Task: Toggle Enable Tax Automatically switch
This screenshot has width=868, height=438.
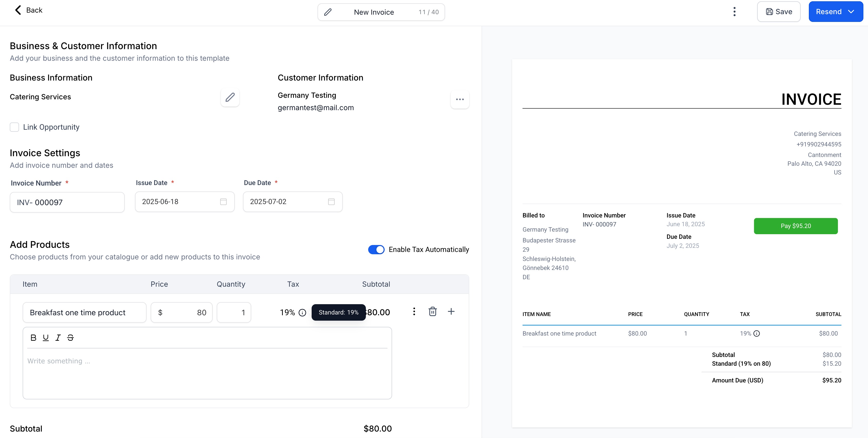Action: 376,250
